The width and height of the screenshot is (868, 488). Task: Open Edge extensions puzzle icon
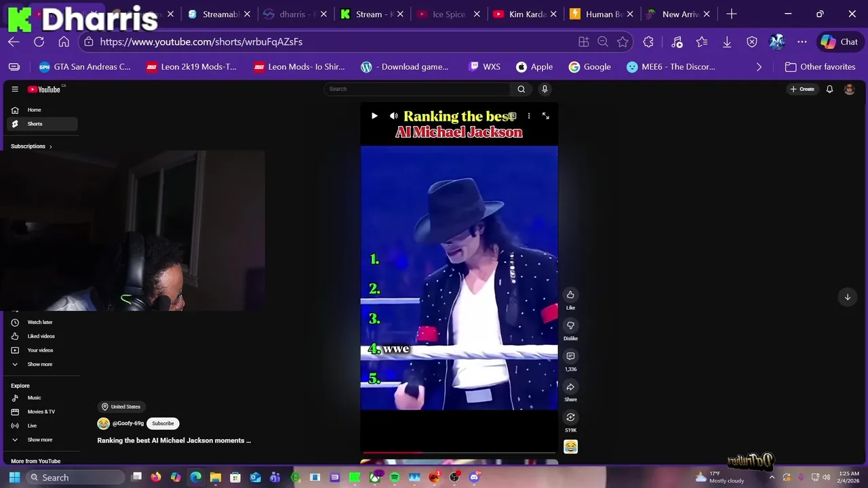coord(648,41)
